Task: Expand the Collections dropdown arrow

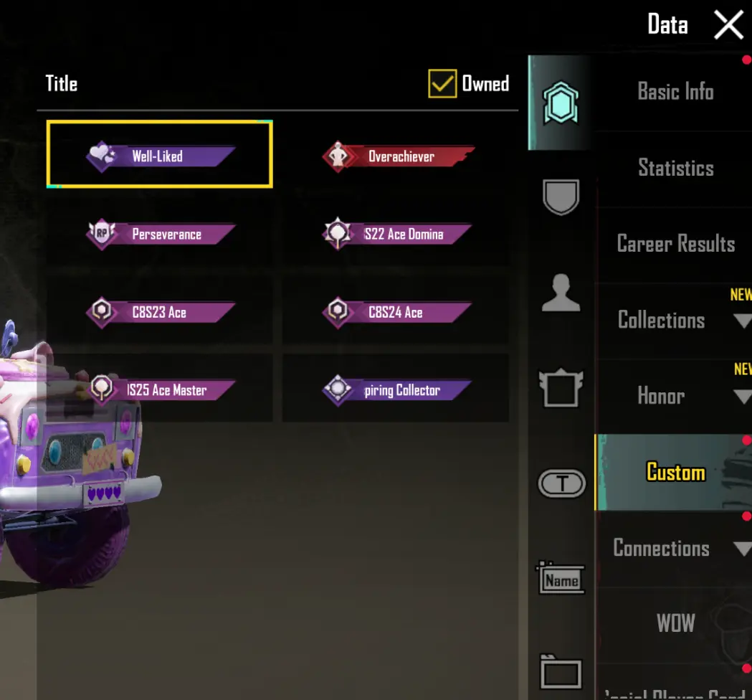Action: point(743,320)
